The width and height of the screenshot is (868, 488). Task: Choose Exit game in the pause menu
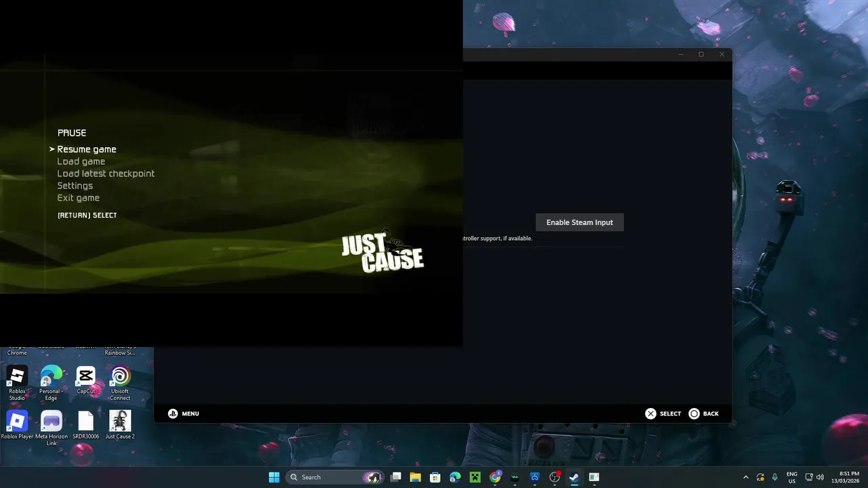[x=79, y=198]
